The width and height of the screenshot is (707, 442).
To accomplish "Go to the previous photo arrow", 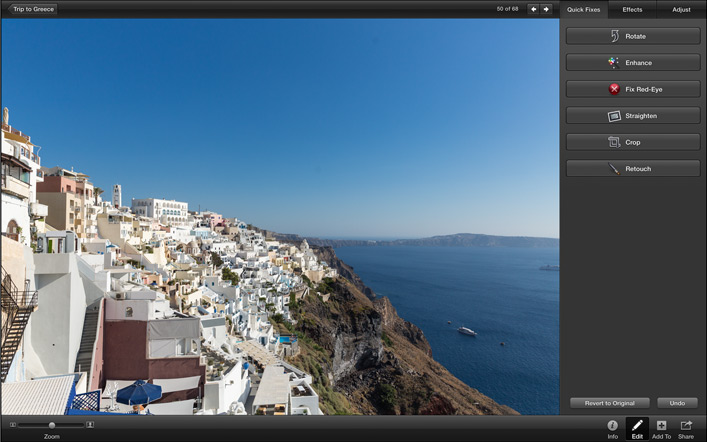I will [533, 9].
